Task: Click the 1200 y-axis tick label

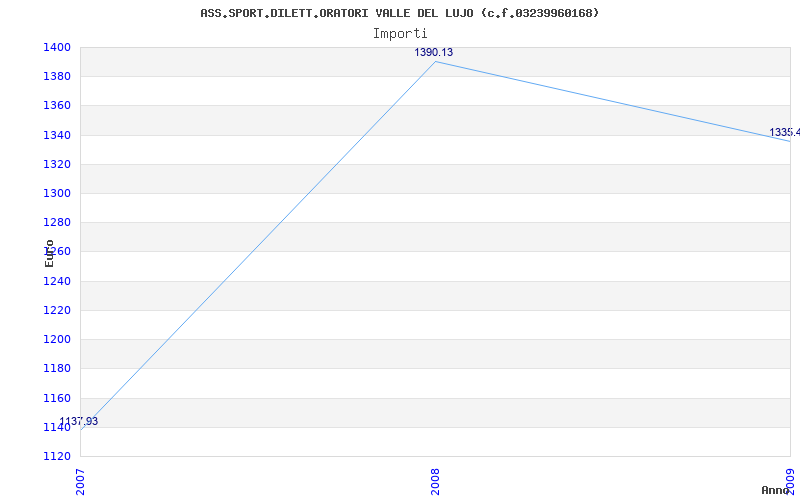Action: 56,339
